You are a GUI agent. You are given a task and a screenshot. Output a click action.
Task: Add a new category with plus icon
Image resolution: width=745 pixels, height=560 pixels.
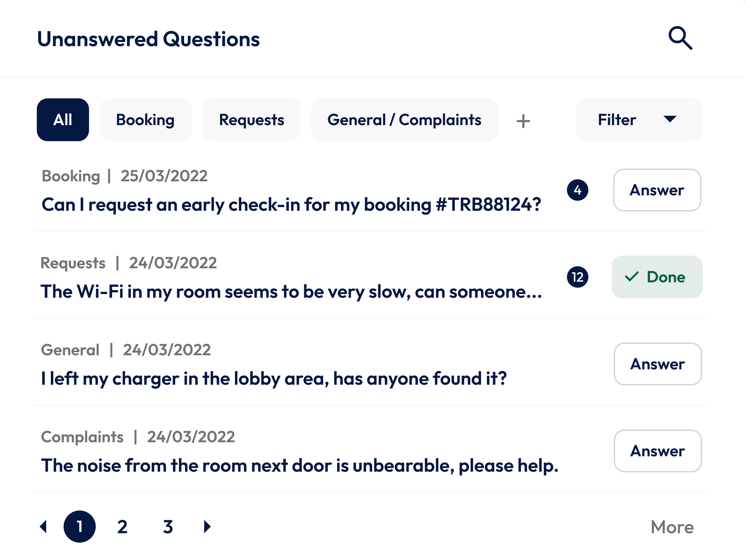coord(523,121)
